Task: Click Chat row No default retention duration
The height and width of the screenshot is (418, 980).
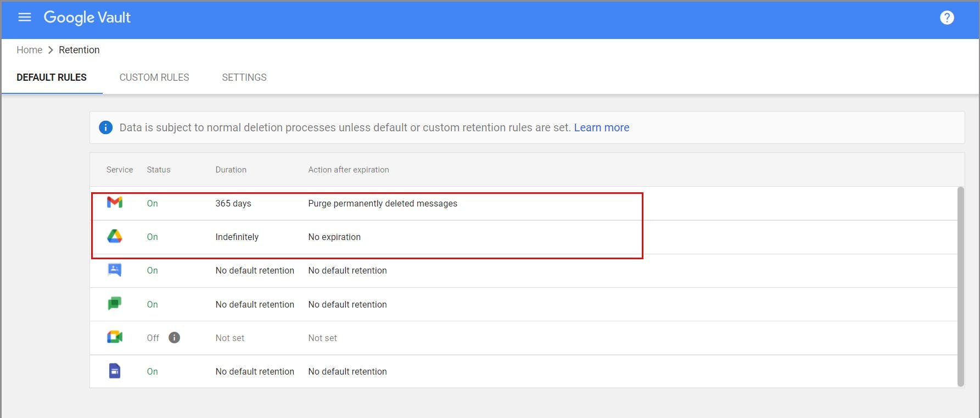Action: click(x=255, y=304)
